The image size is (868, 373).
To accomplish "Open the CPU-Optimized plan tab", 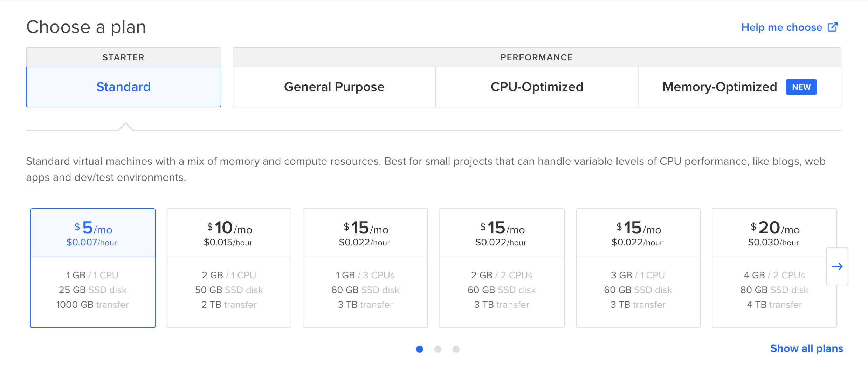I will 537,87.
